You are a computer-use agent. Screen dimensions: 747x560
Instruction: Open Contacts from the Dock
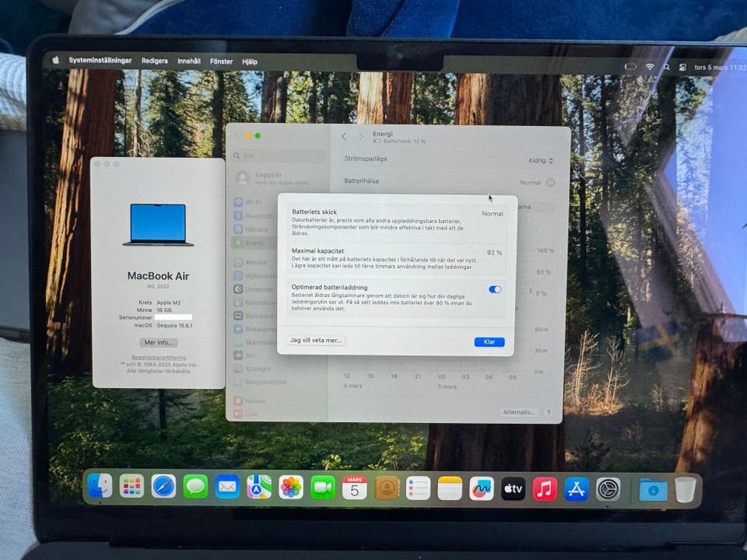click(387, 488)
